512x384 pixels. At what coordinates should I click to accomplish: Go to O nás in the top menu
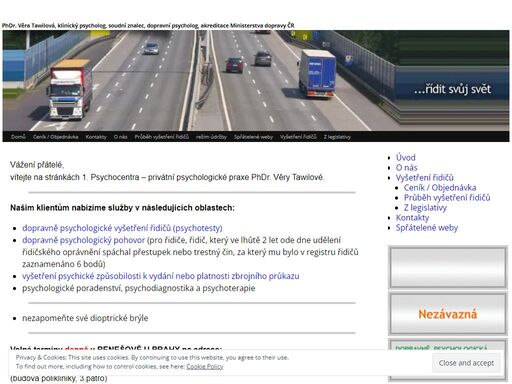120,137
